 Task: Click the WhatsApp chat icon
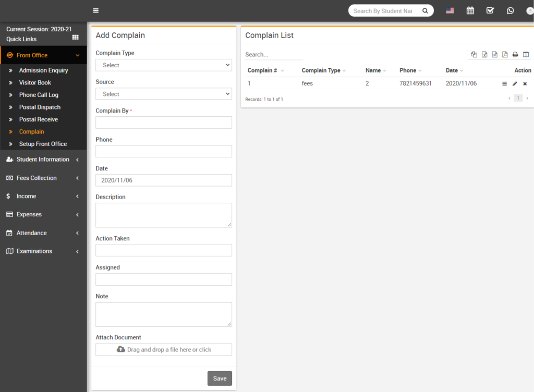click(x=510, y=10)
